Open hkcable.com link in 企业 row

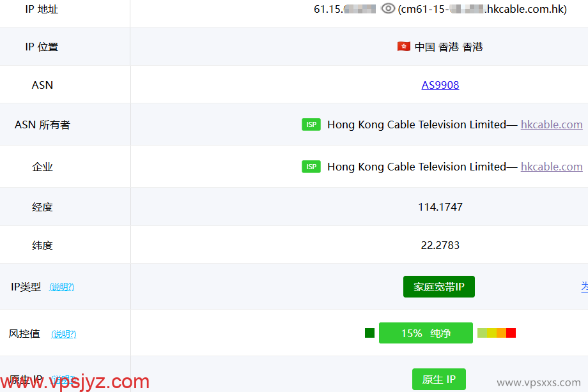click(551, 166)
